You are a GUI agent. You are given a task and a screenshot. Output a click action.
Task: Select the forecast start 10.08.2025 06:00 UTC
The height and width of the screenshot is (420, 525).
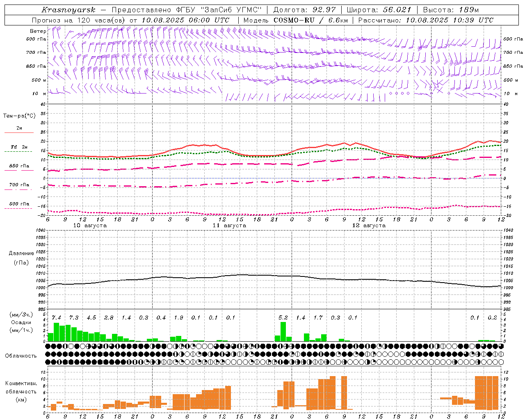point(185,20)
